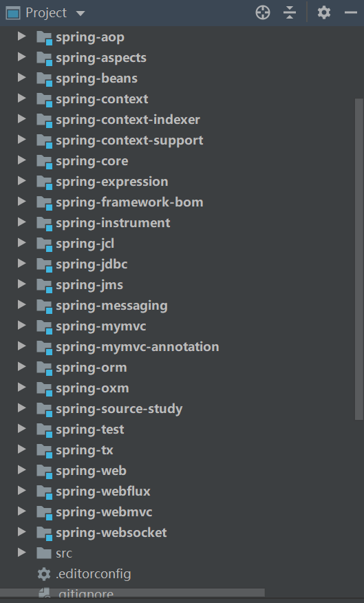Select the src folder label

[x=64, y=553]
